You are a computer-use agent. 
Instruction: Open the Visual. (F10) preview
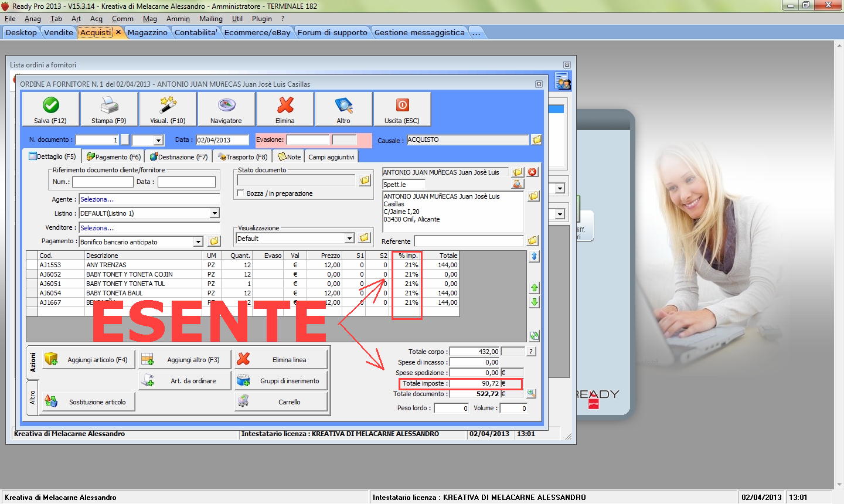(x=168, y=109)
